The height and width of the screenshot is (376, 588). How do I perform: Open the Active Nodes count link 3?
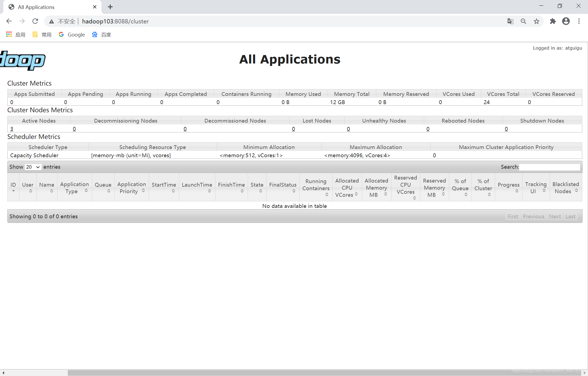[x=12, y=129]
